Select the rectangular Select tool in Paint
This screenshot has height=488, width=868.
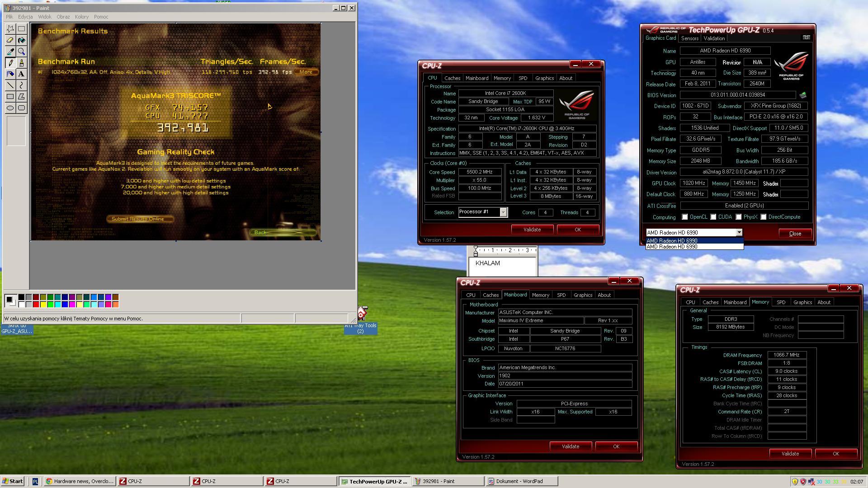[21, 29]
